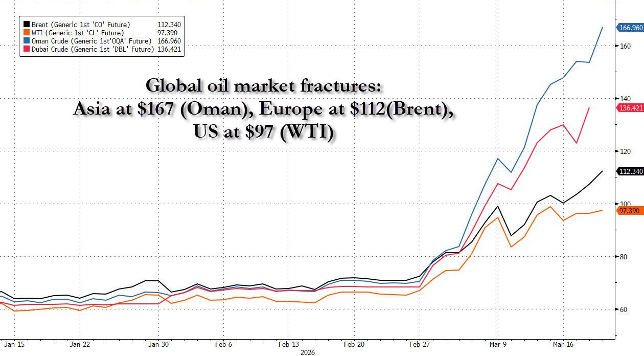The width and height of the screenshot is (644, 356).
Task: Click the blue 166.960 price tag on right axis
Action: coord(630,27)
